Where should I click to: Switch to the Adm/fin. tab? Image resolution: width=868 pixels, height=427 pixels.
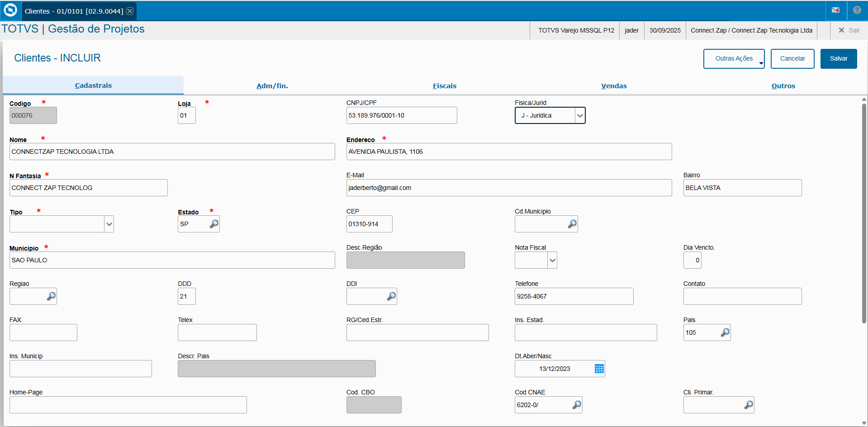(x=272, y=86)
